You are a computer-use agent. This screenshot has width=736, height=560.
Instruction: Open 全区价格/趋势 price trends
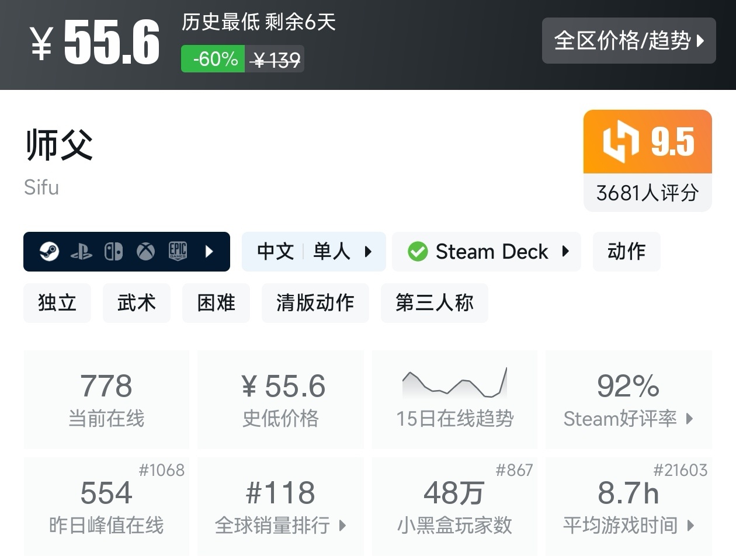(x=629, y=41)
